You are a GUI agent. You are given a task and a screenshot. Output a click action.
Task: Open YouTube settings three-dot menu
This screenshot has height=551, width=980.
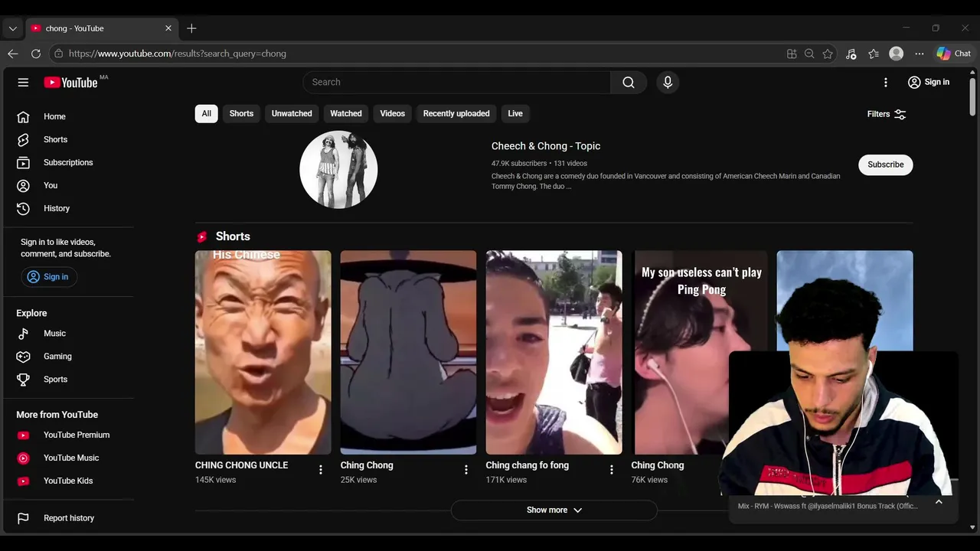click(x=886, y=82)
